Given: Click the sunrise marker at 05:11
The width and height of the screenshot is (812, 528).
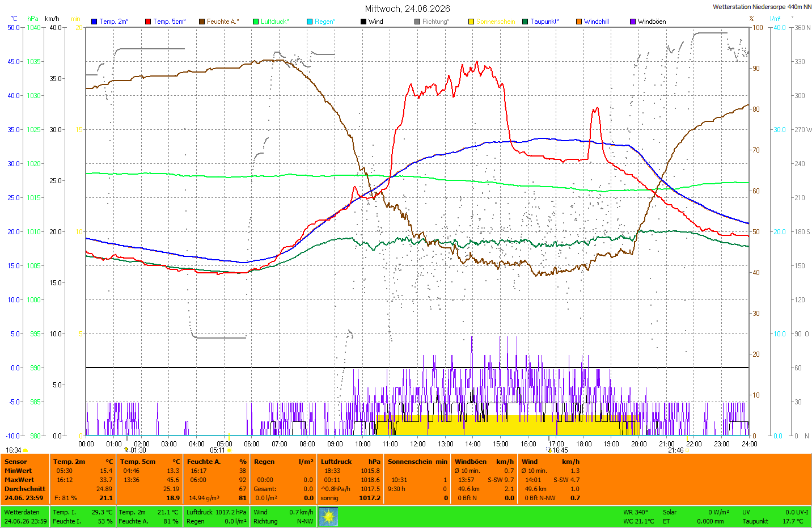Looking at the screenshot, I should coord(229,450).
